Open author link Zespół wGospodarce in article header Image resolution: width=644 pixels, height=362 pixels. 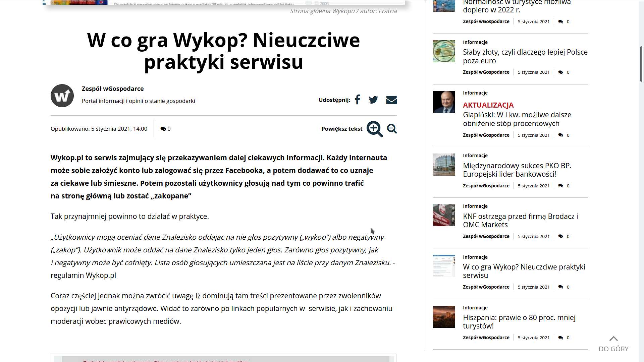tap(113, 89)
